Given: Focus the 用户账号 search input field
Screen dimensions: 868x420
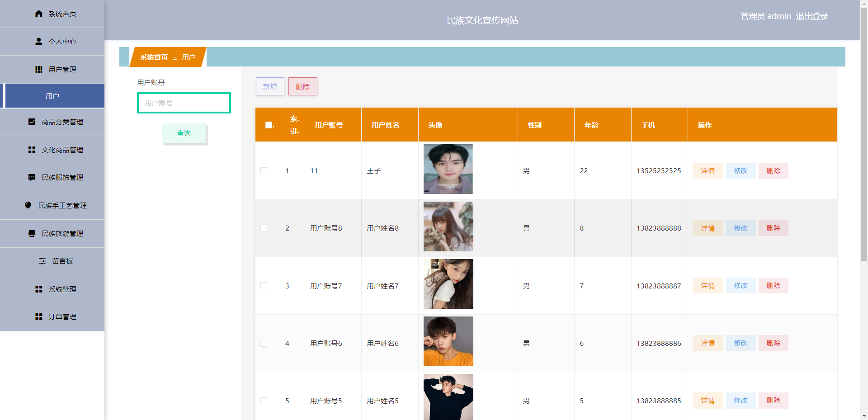Looking at the screenshot, I should [184, 103].
